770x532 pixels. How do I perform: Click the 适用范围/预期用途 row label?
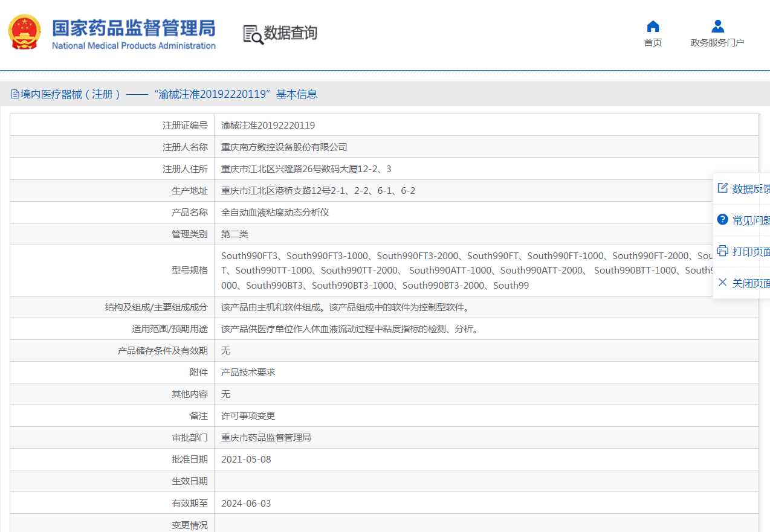point(170,329)
